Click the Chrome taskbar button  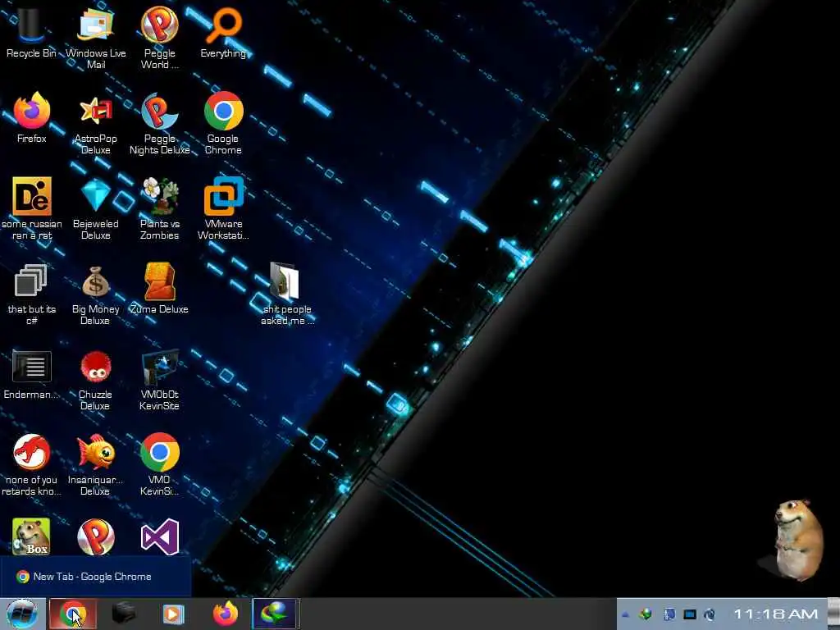tap(73, 614)
